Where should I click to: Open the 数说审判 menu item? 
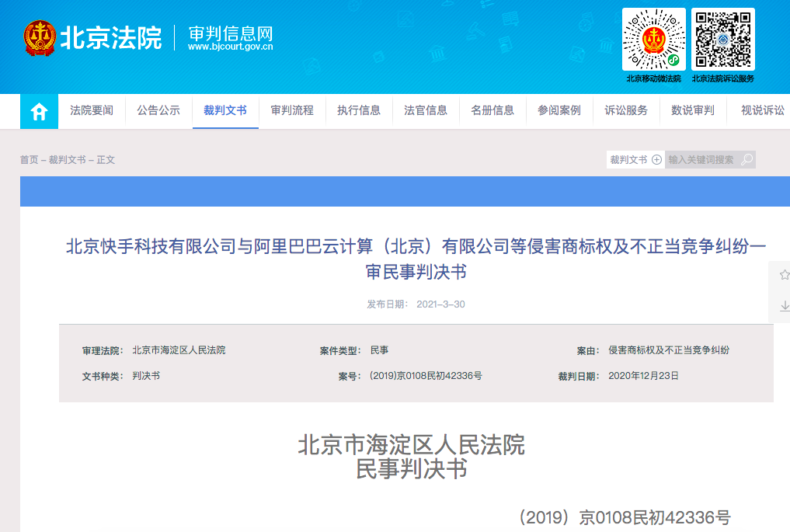(693, 110)
